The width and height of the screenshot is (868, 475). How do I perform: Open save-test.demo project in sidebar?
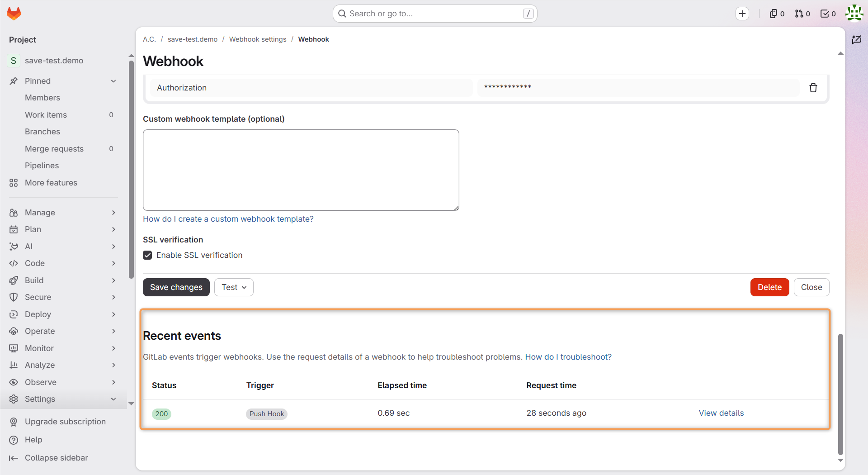(x=54, y=61)
